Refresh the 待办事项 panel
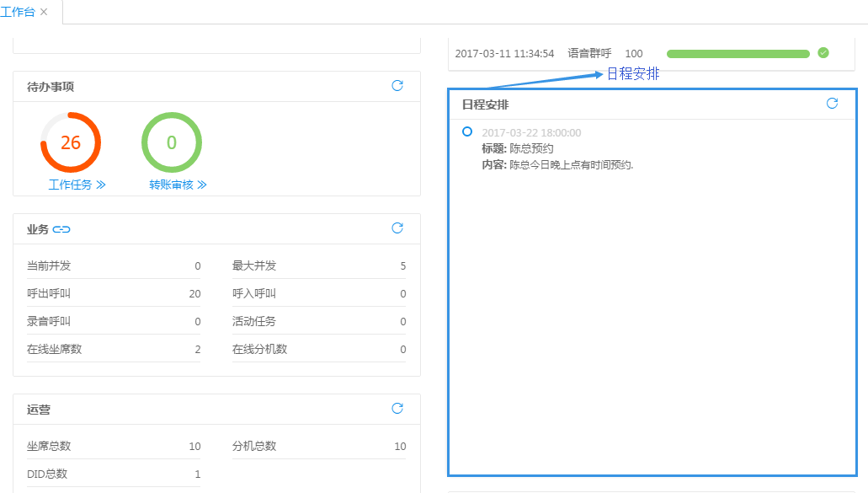868x493 pixels. pyautogui.click(x=397, y=86)
